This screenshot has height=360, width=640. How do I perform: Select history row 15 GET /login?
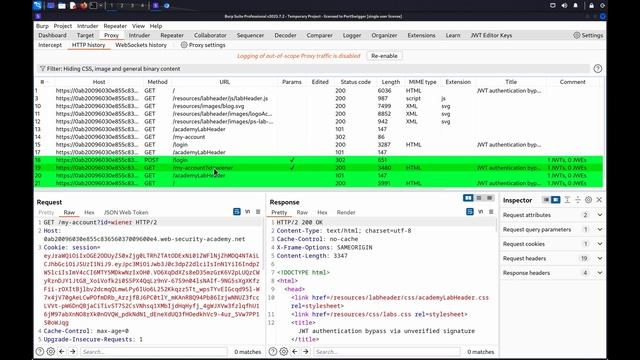[318, 144]
